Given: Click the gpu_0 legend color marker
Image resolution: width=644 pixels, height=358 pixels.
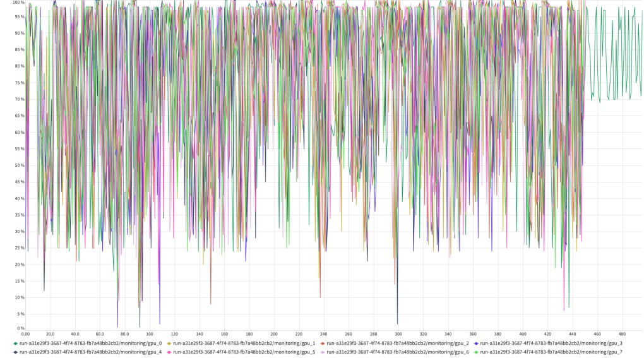Looking at the screenshot, I should [15, 343].
